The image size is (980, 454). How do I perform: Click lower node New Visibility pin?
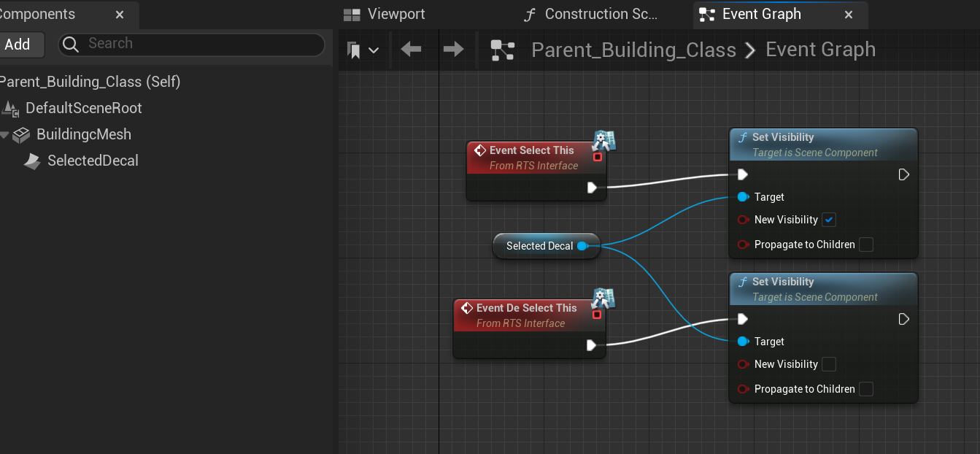click(743, 364)
